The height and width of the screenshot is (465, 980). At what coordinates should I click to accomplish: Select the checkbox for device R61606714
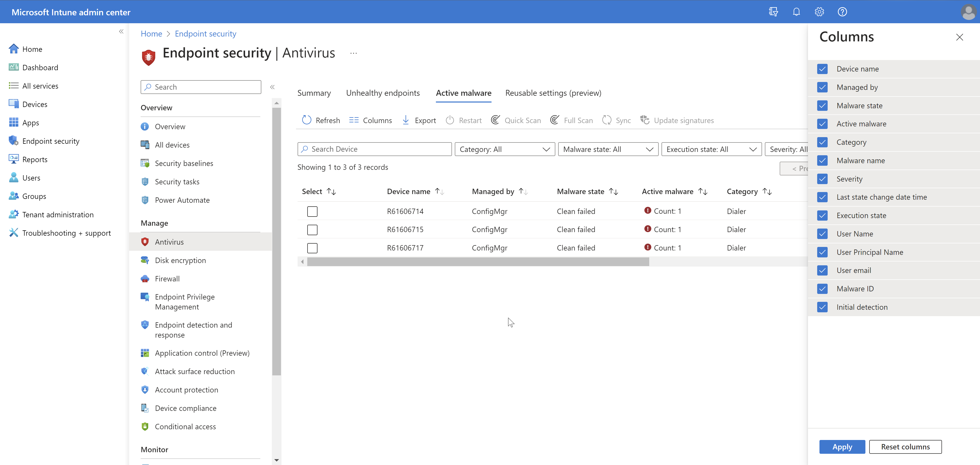pos(312,211)
